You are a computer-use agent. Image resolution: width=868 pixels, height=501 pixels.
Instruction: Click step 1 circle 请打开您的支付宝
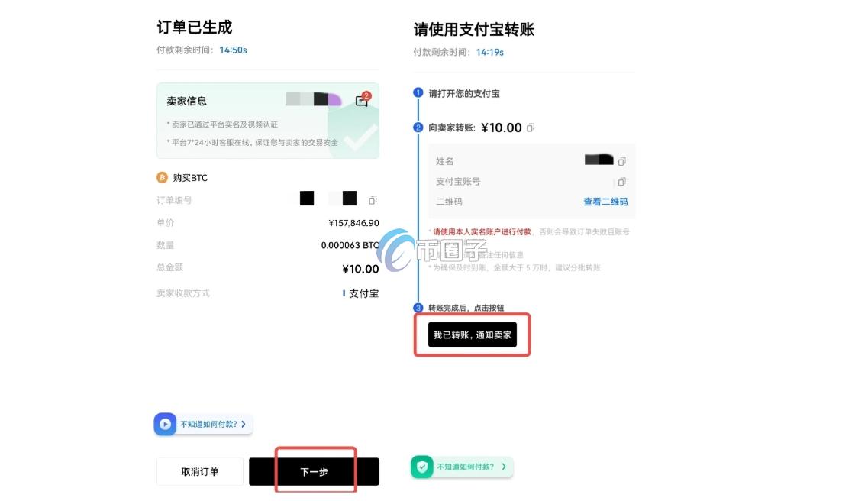(418, 92)
